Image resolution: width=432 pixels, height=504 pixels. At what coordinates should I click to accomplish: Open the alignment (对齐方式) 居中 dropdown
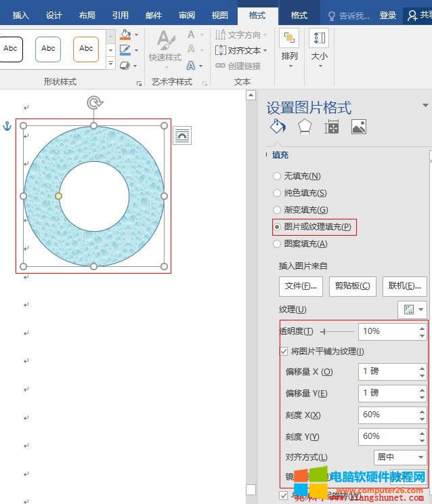(x=400, y=457)
